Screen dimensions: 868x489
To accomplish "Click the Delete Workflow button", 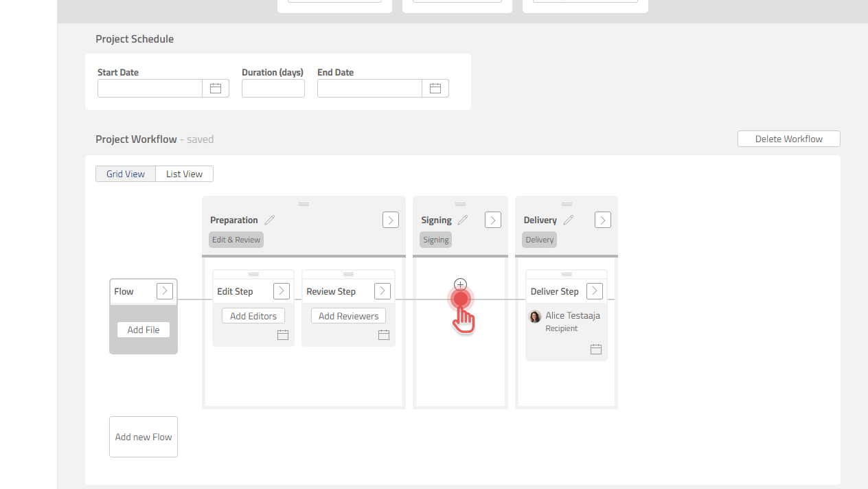I will pos(788,139).
